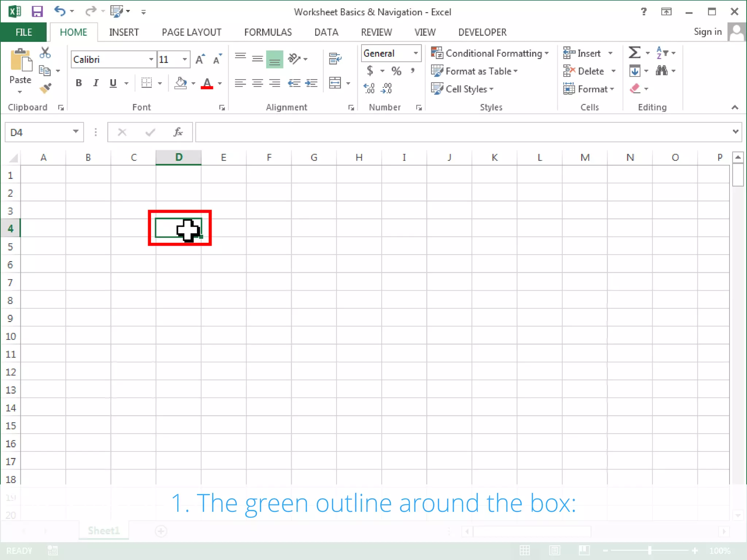Switch to the PAGE LAYOUT tab
The height and width of the screenshot is (560, 747).
pos(191,32)
